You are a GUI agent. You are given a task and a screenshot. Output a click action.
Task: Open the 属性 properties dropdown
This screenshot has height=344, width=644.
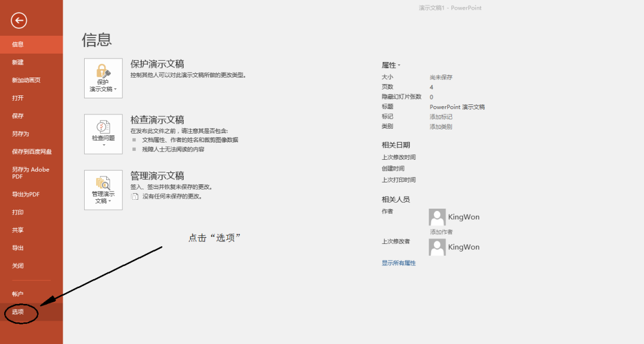tap(392, 64)
